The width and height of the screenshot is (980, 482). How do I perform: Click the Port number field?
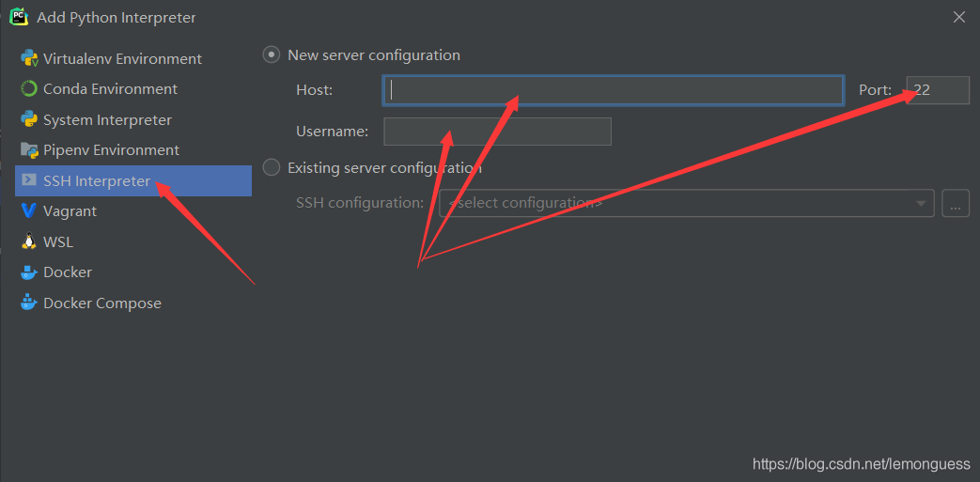[x=938, y=90]
